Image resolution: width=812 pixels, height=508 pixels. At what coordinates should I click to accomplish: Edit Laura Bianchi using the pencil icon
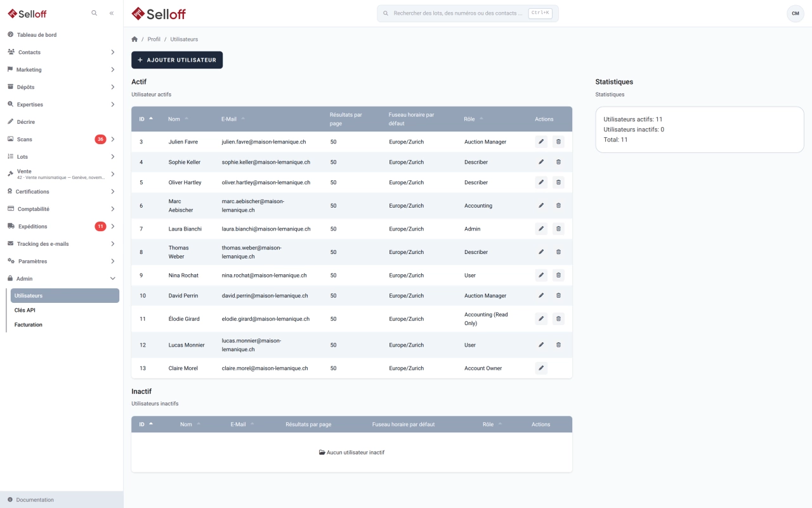coord(541,229)
